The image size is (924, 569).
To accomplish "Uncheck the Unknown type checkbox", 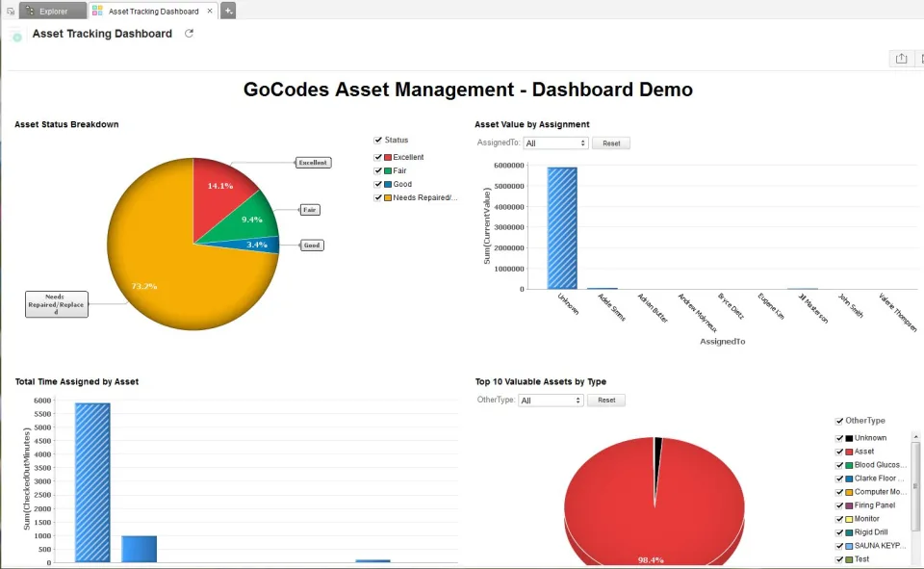I will tap(839, 438).
